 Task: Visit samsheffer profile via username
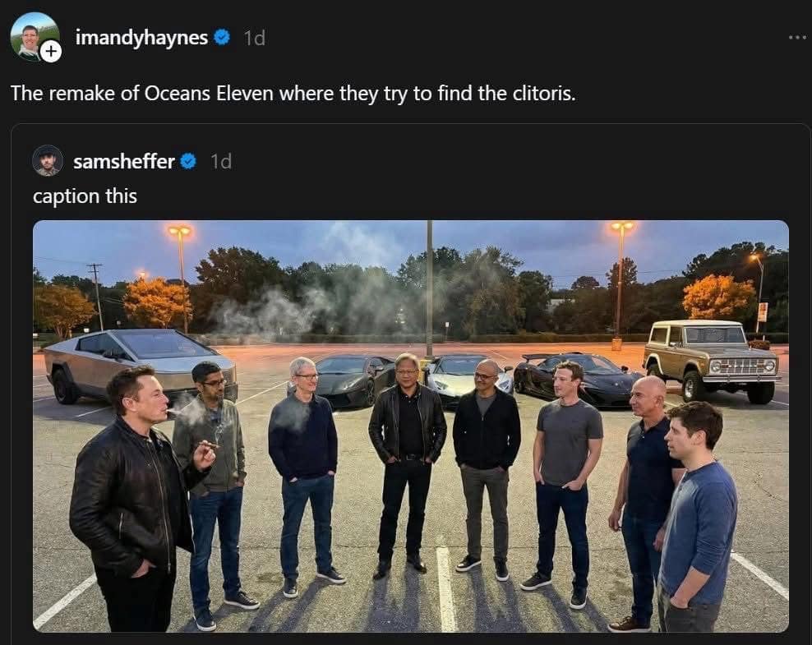(123, 161)
